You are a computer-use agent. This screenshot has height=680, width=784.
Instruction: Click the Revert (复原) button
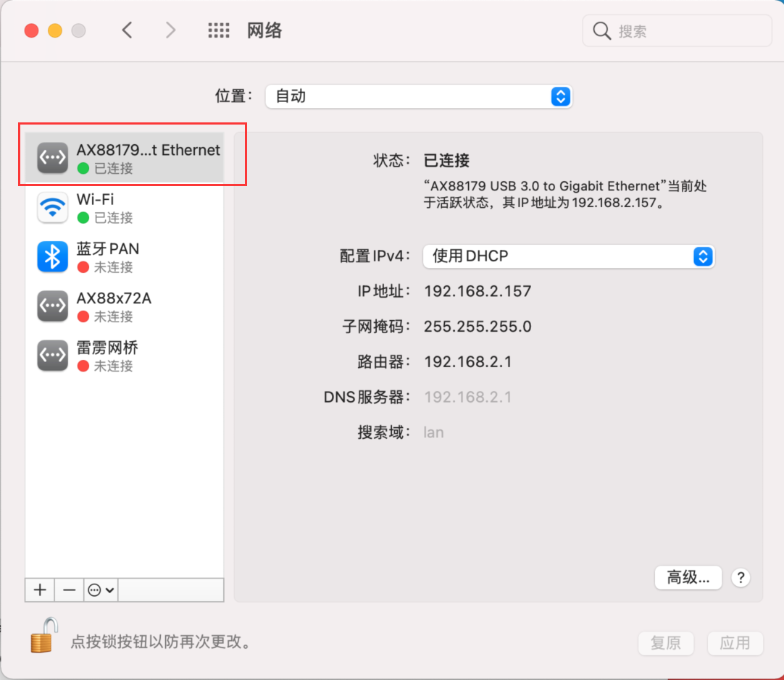666,642
